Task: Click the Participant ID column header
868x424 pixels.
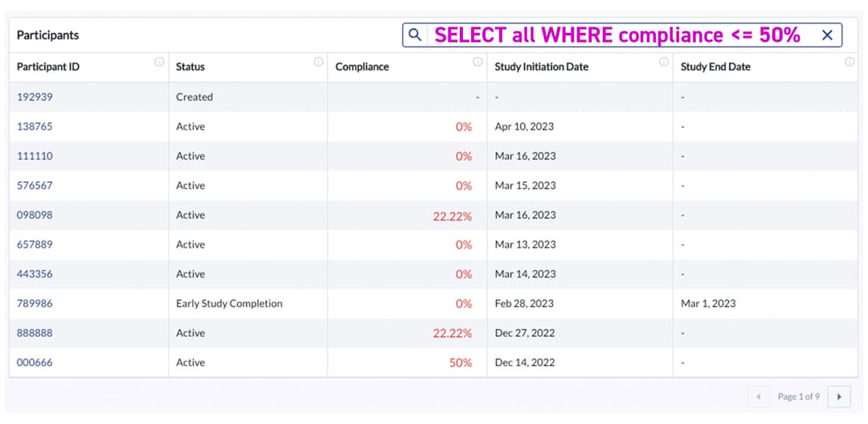Action: click(x=48, y=67)
